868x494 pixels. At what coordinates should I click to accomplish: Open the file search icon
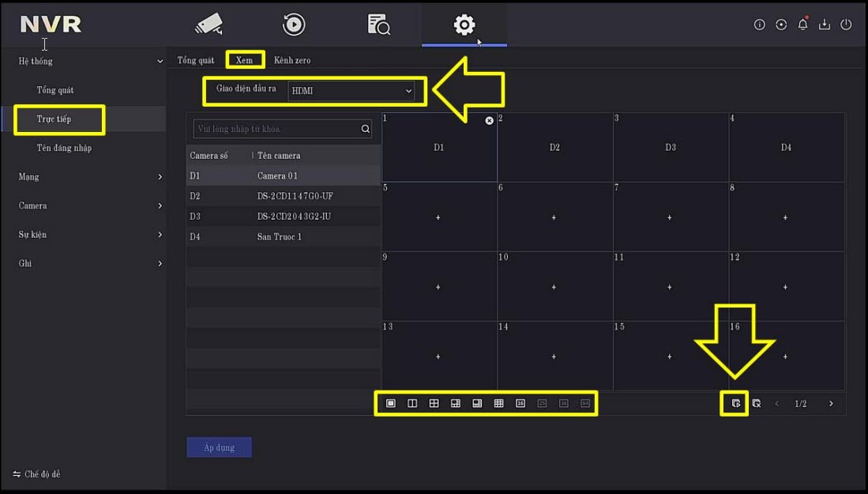(379, 25)
